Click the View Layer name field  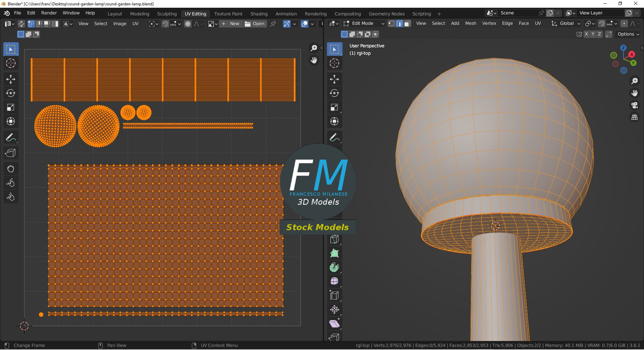600,13
